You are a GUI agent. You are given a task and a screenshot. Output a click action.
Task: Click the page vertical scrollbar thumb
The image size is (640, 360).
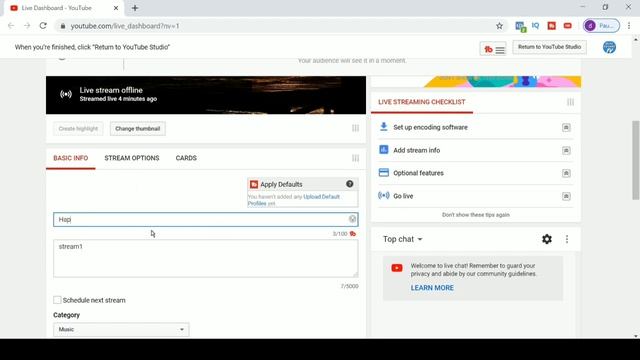point(636,160)
